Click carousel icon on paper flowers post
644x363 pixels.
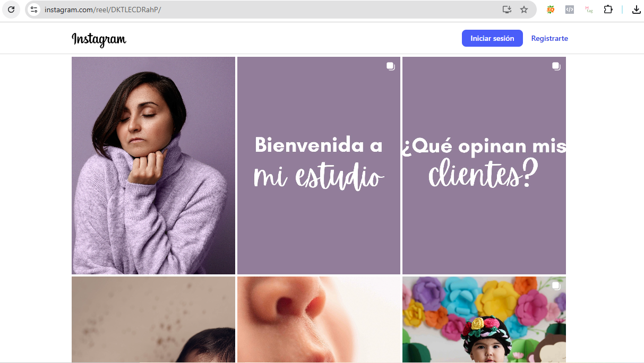pyautogui.click(x=556, y=286)
